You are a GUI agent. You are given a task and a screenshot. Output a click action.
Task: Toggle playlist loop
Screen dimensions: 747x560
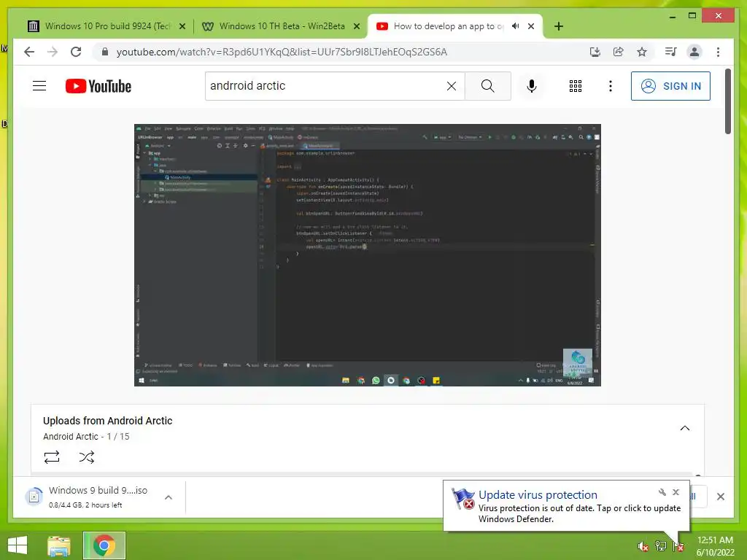(52, 457)
